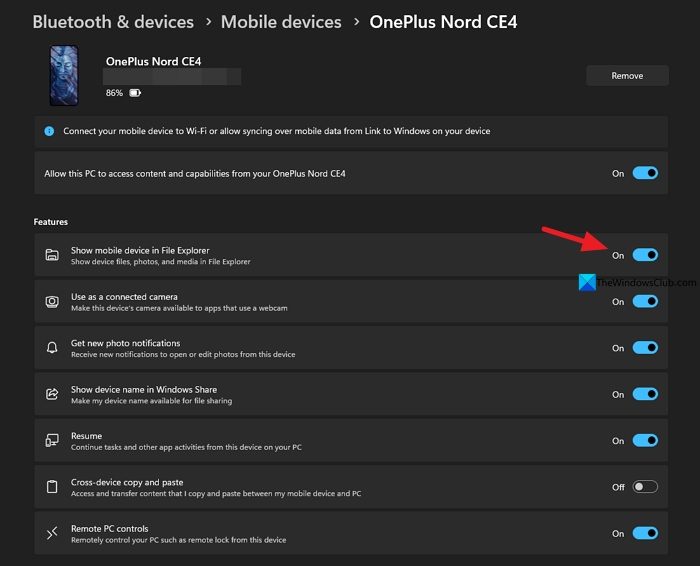Click the blue info icon in the banner
700x566 pixels.
coord(49,131)
